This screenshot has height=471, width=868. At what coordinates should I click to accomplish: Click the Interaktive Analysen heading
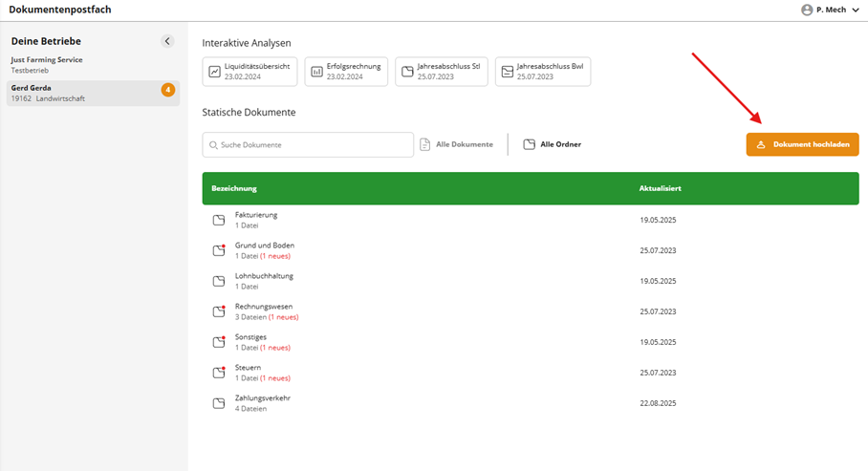click(x=247, y=43)
